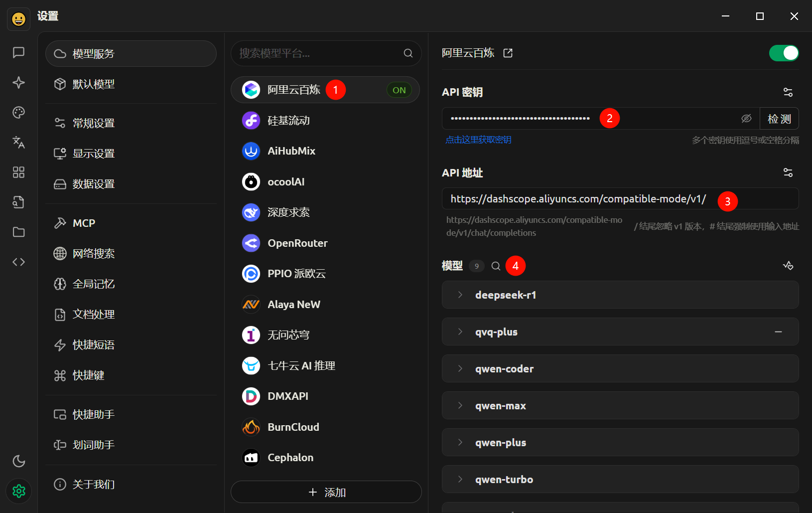Open the knowledge base sidebar icon
This screenshot has height=513, width=812.
click(18, 202)
